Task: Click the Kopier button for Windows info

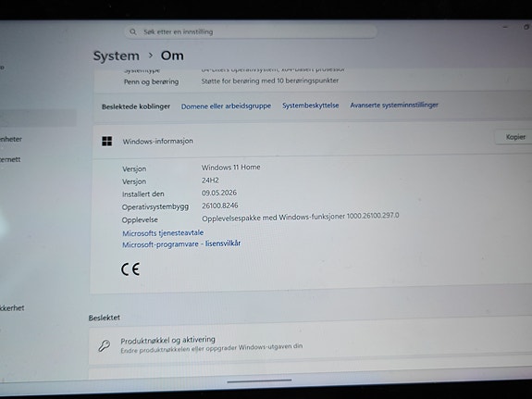Action: pyautogui.click(x=514, y=137)
